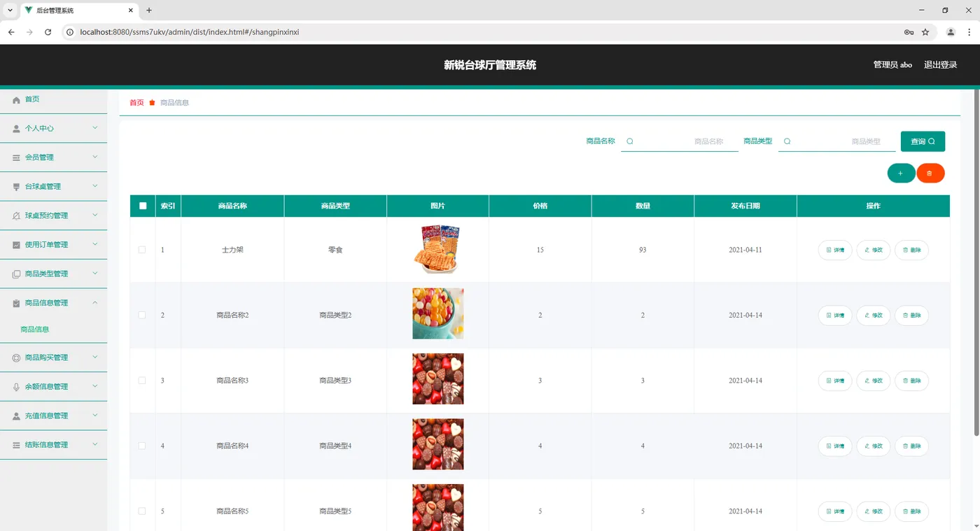This screenshot has width=980, height=531.
Task: Check the box for 商品名称5 row
Action: (x=142, y=511)
